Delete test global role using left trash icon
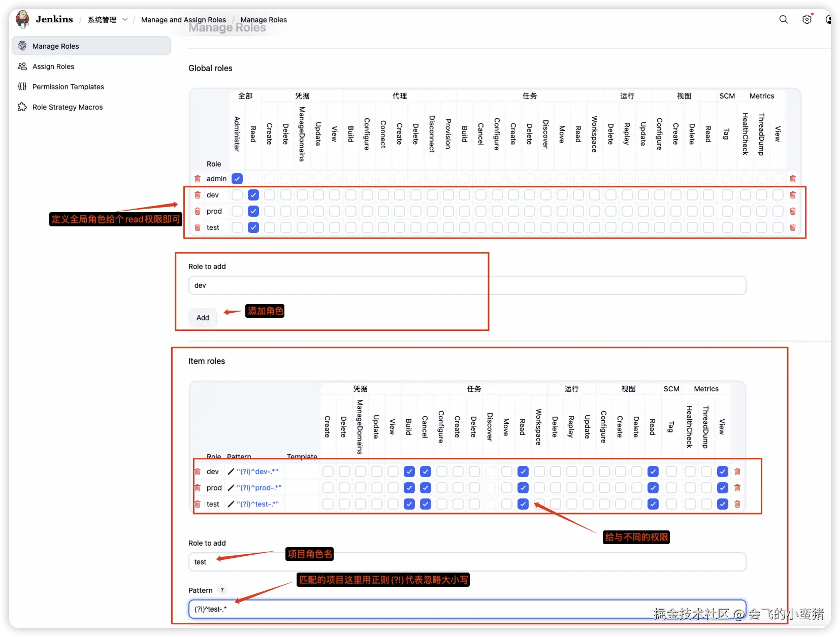This screenshot has height=637, width=840. tap(198, 227)
